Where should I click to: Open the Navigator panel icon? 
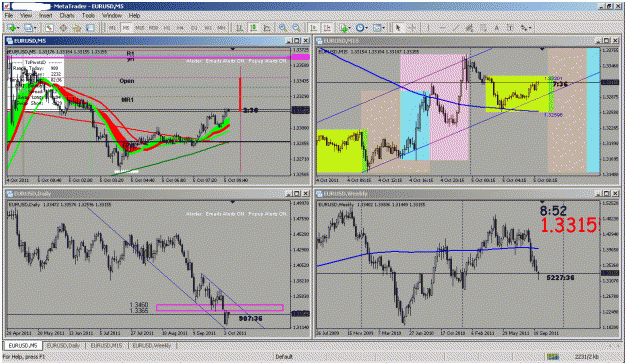(77, 27)
